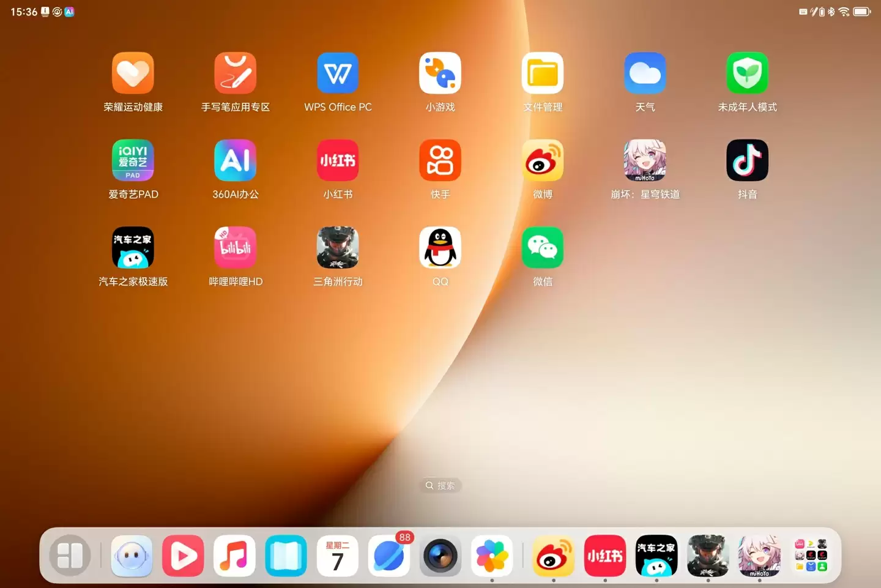Enable 未成年人模式
Screen dimensions: 881x588
pyautogui.click(x=747, y=73)
